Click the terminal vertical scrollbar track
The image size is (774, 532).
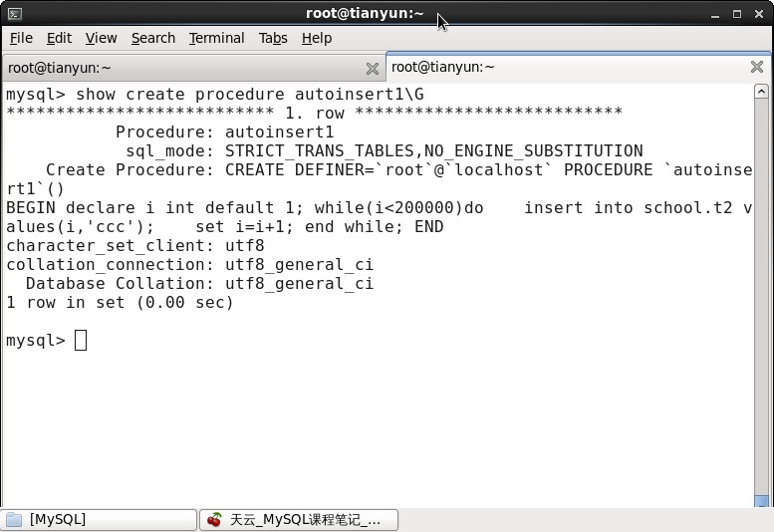pos(761,296)
